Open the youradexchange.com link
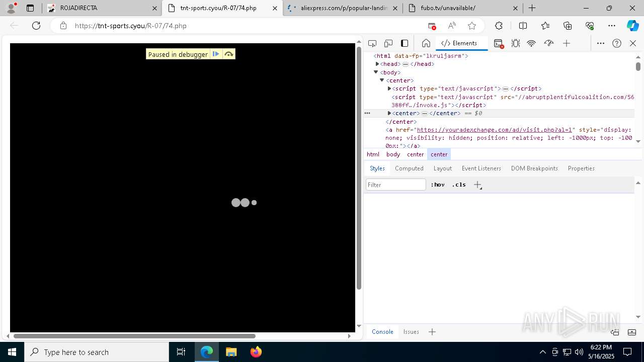Image resolution: width=644 pixels, height=362 pixels. point(494,130)
